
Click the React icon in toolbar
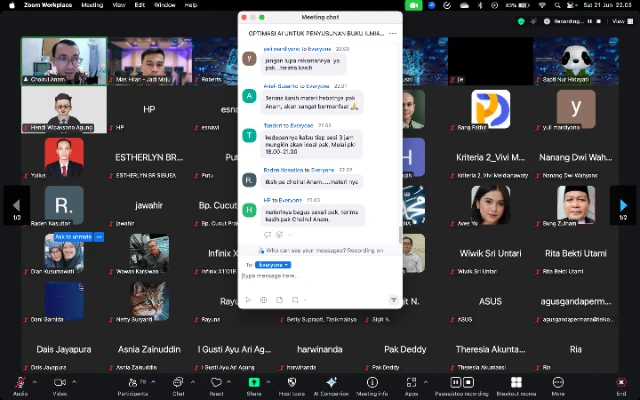coord(216,383)
